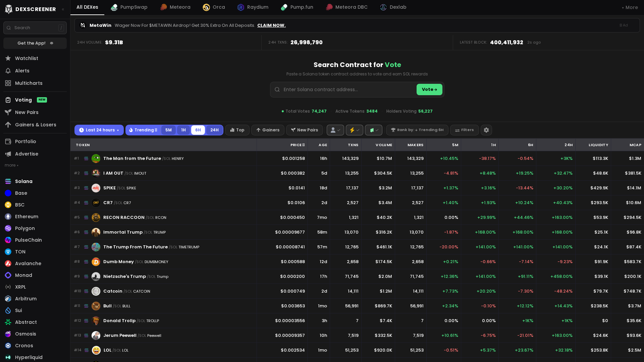Follow CLAIM NOW ad link

click(x=271, y=25)
